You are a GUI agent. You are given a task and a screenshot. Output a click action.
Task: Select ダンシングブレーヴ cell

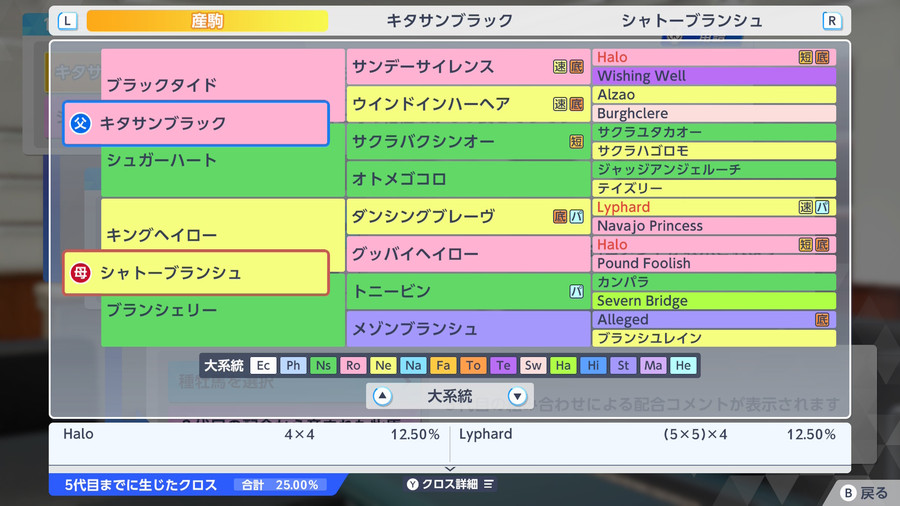(x=468, y=216)
